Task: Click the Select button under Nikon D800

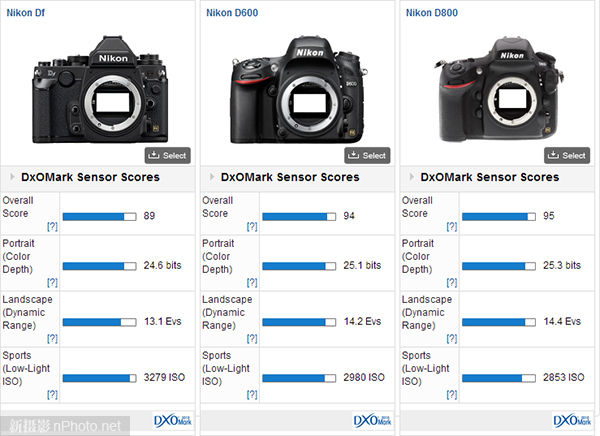Action: [567, 155]
